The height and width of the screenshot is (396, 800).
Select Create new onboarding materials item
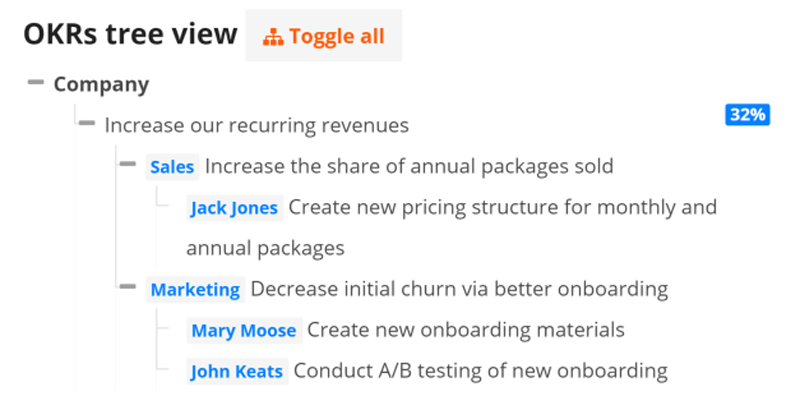pos(466,330)
